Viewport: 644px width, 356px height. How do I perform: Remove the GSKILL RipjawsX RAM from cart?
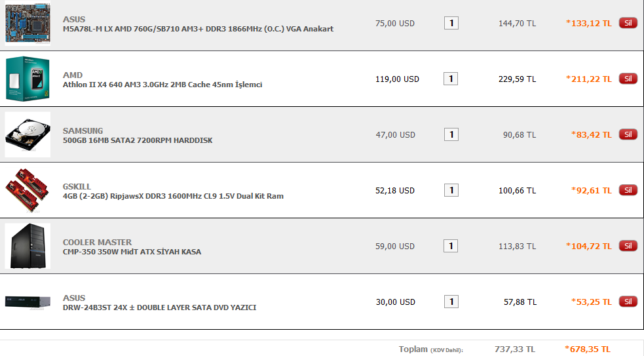tap(628, 190)
